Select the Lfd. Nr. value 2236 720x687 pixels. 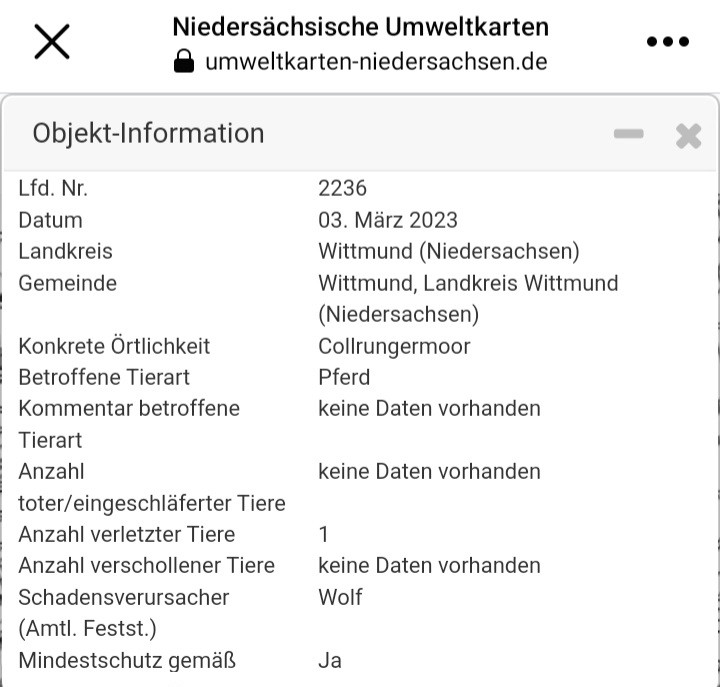[x=343, y=188]
